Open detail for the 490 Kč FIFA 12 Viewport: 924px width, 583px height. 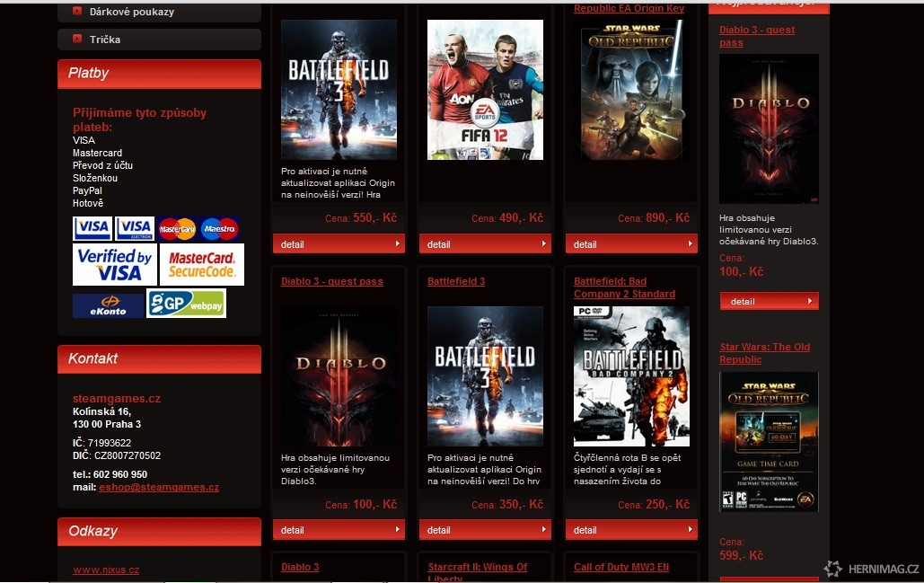click(485, 244)
